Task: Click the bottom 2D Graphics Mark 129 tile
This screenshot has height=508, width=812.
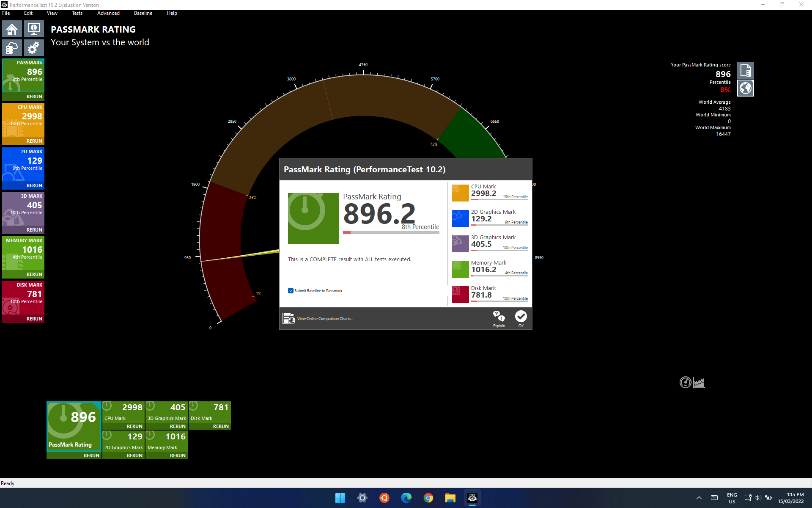Action: click(123, 441)
